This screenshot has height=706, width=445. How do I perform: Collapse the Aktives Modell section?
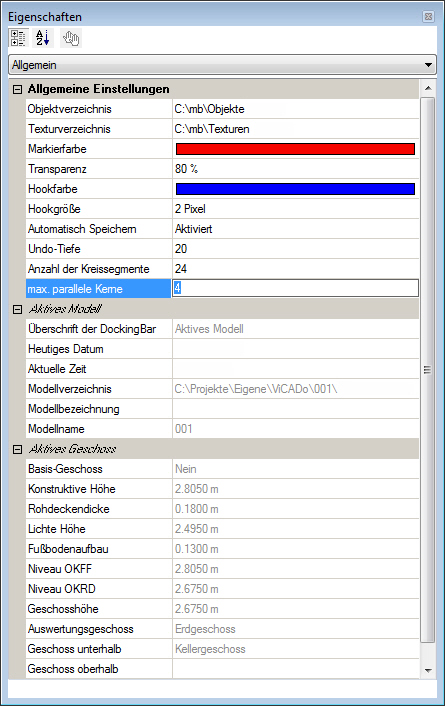(x=17, y=309)
